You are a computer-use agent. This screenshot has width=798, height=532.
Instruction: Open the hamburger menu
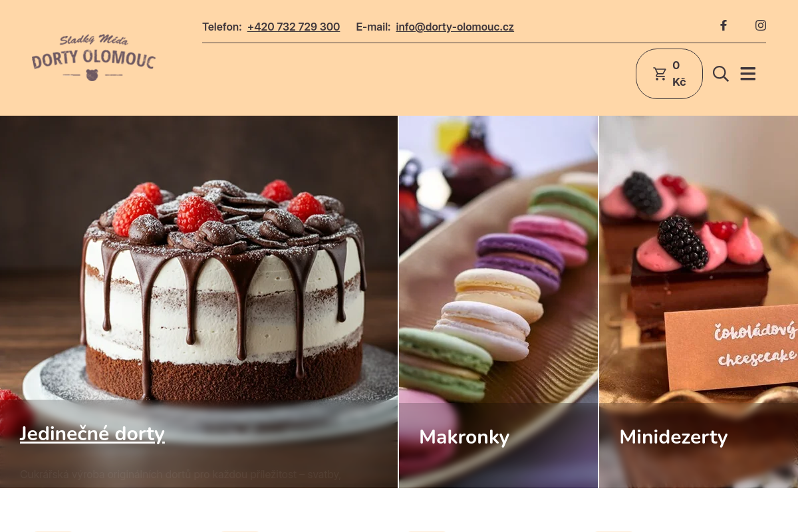tap(748, 74)
